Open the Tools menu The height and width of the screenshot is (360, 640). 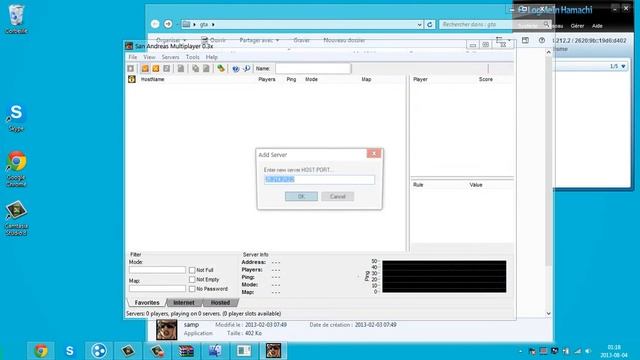(192, 57)
